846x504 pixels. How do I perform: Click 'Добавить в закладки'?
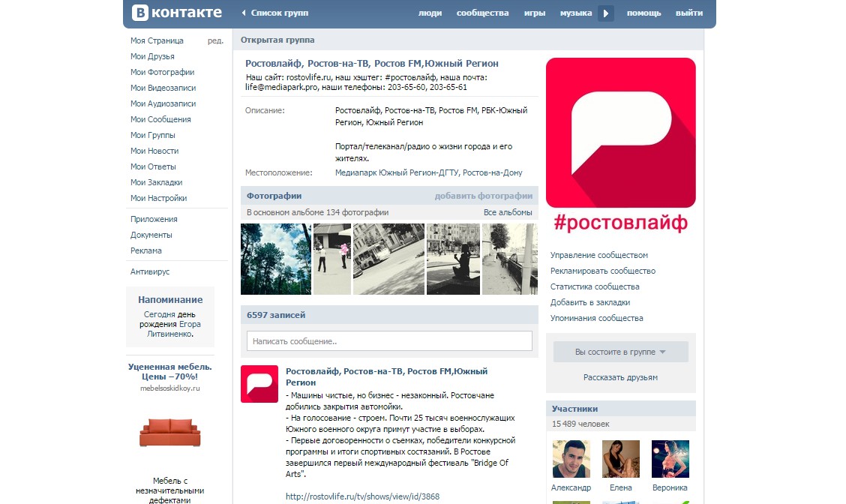[590, 302]
